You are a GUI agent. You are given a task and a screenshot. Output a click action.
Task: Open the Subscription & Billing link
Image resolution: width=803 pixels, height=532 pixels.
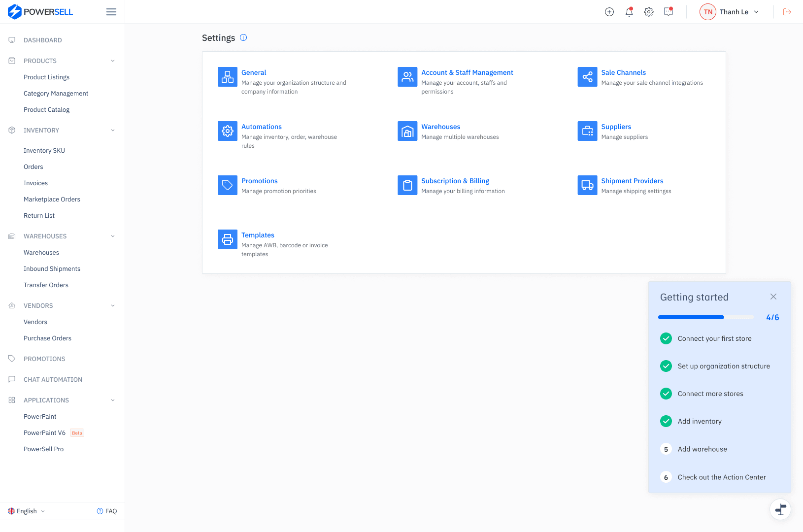(455, 181)
